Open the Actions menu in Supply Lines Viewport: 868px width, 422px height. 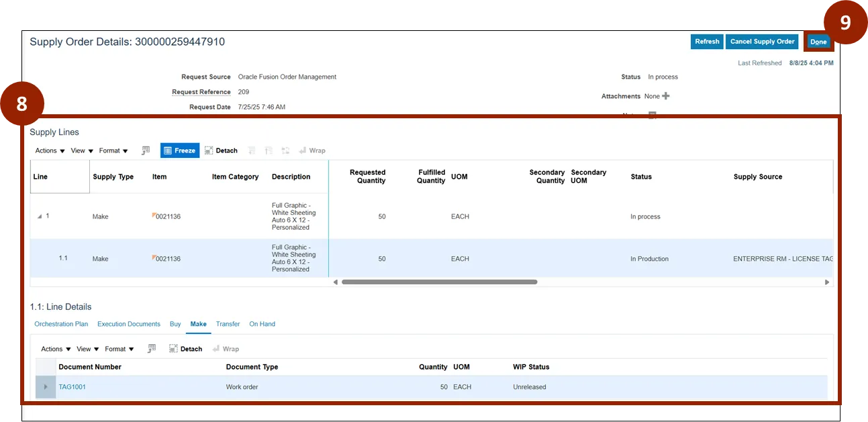50,151
